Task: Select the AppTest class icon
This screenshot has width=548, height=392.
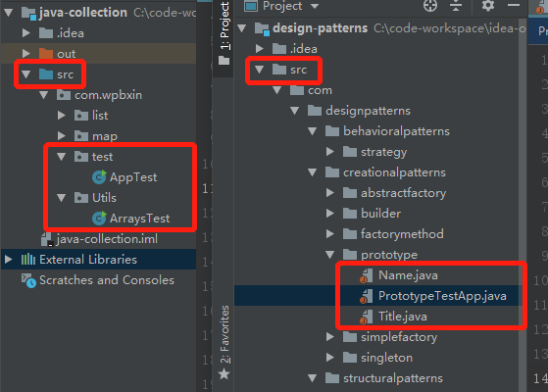Action: tap(99, 177)
